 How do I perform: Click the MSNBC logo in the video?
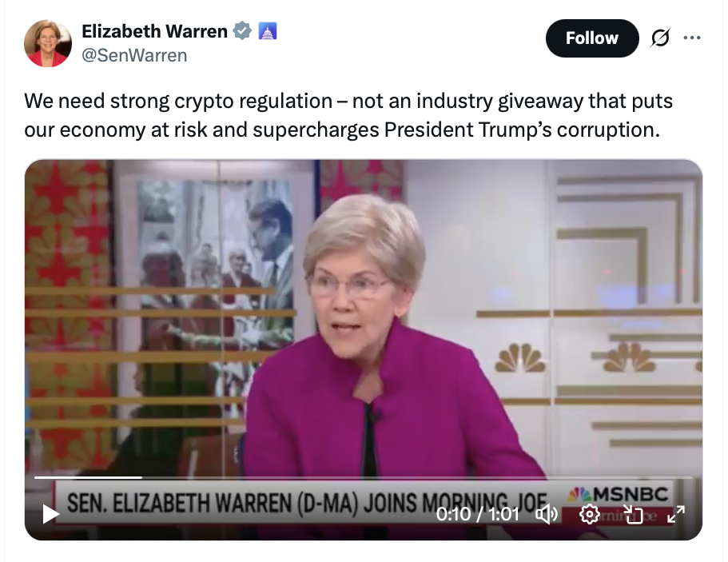tap(618, 494)
